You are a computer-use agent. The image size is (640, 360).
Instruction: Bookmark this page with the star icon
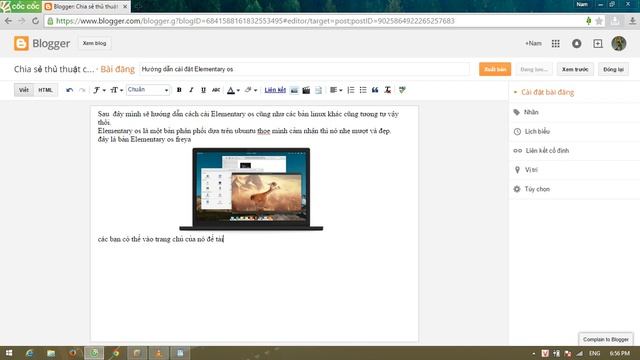coord(599,21)
